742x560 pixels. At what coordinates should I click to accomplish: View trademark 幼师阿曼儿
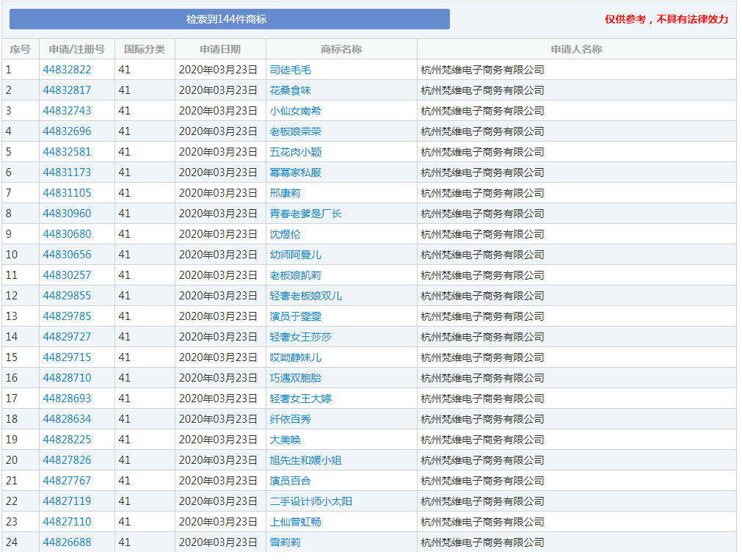tap(295, 255)
